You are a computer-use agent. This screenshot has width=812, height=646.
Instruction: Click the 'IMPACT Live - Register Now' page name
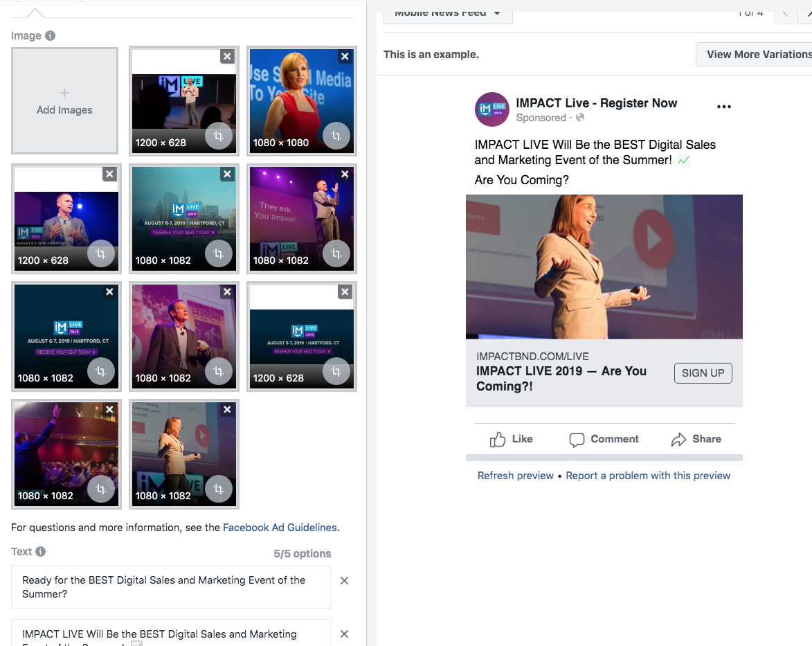click(x=597, y=103)
